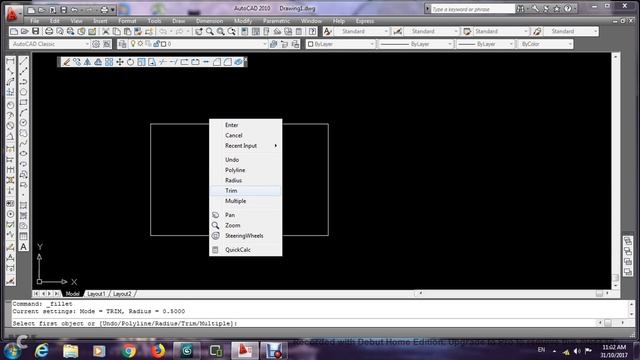The width and height of the screenshot is (640, 360).
Task: Switch to the Model tab
Action: click(x=73, y=294)
